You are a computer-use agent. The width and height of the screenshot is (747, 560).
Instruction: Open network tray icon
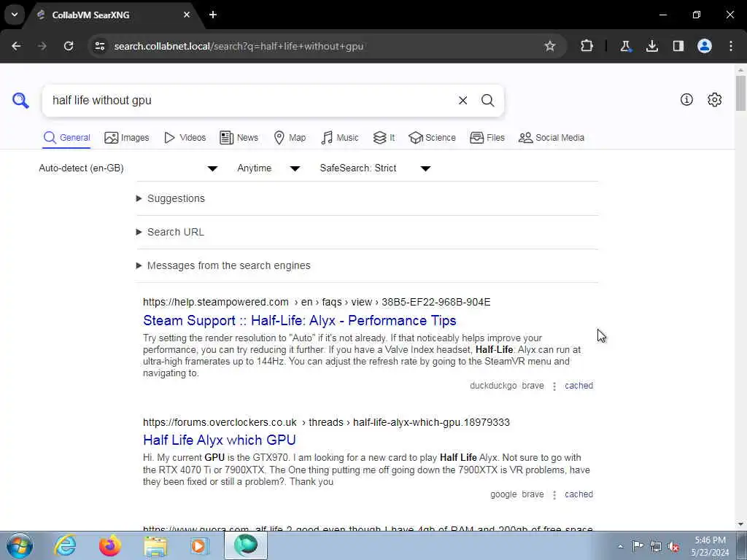[656, 547]
